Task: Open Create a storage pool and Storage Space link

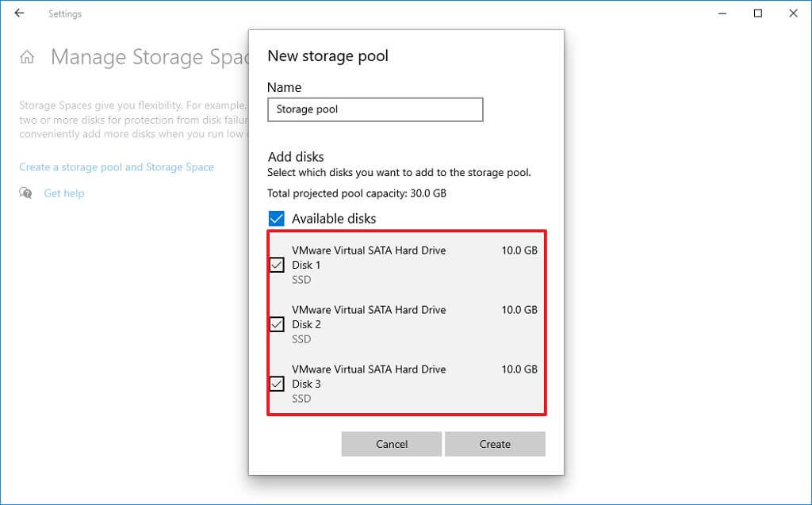Action: (117, 167)
